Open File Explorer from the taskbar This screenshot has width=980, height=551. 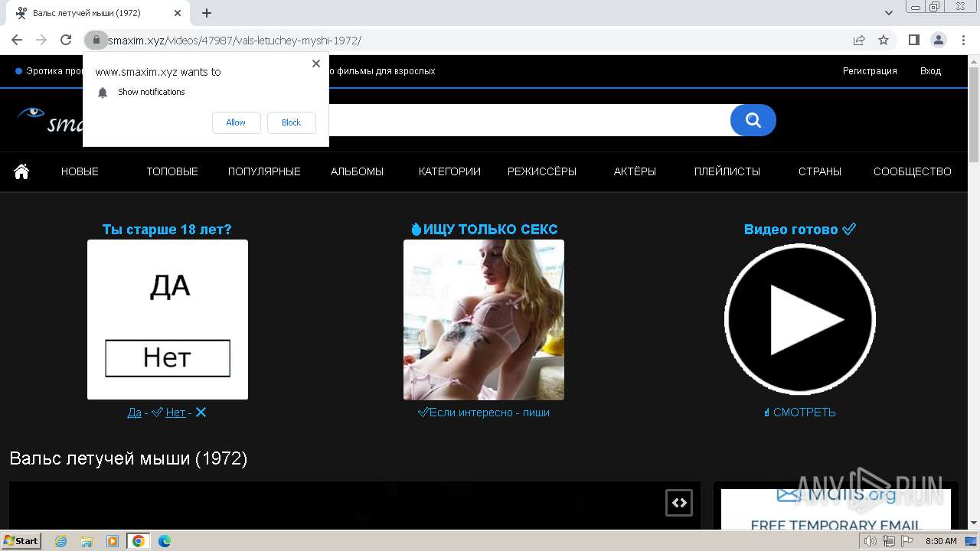point(87,541)
